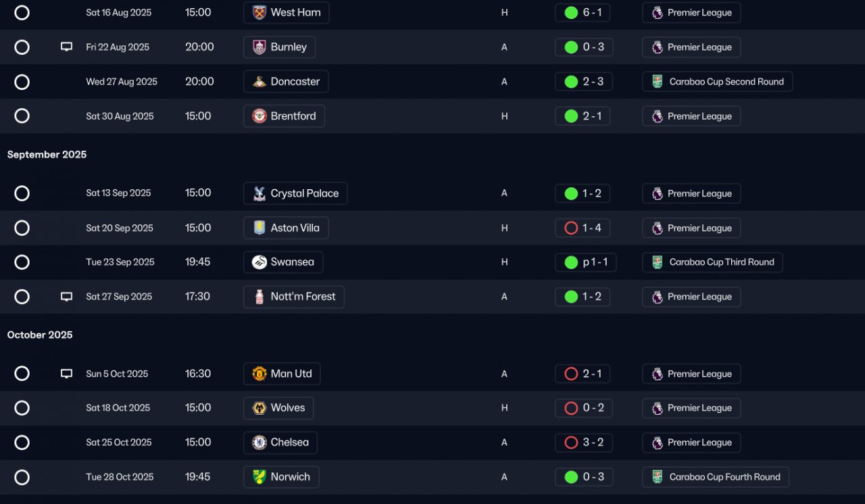The image size is (865, 504).
Task: Click the Wolves club crest
Action: [x=259, y=408]
